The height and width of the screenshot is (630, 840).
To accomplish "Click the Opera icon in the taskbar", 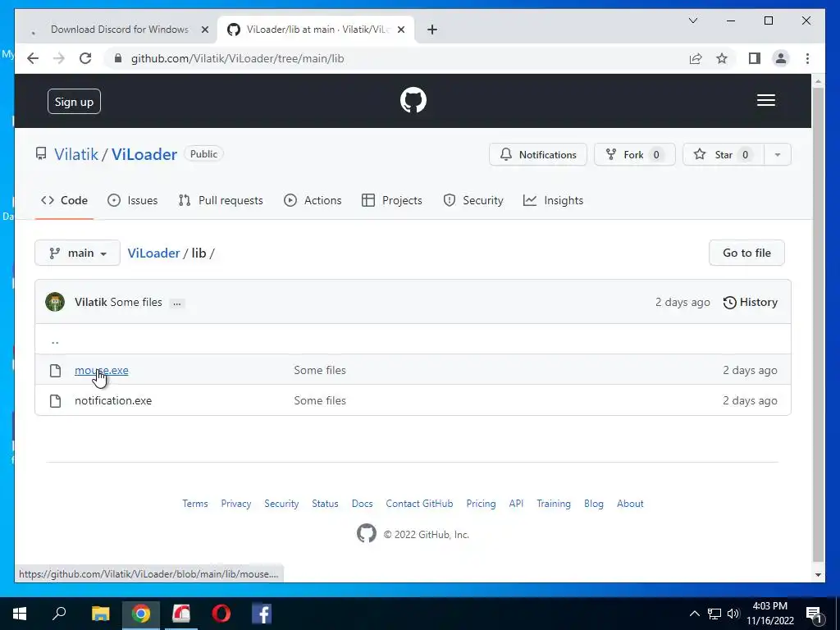I will 221,614.
